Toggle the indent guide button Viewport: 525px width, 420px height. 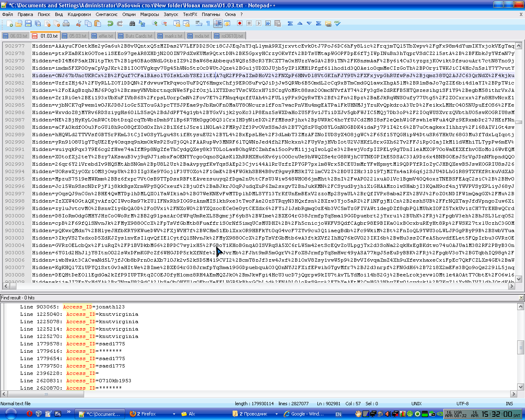218,23
